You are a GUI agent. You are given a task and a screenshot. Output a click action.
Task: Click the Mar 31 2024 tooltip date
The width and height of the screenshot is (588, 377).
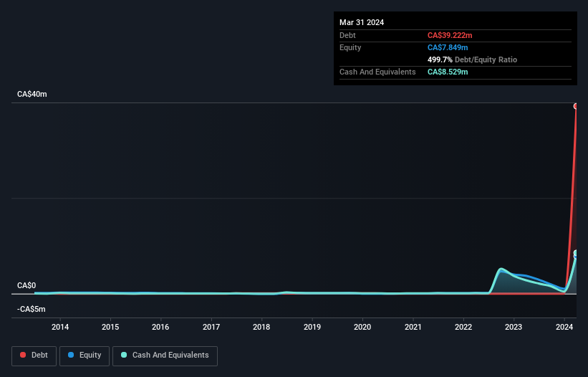[x=362, y=22]
